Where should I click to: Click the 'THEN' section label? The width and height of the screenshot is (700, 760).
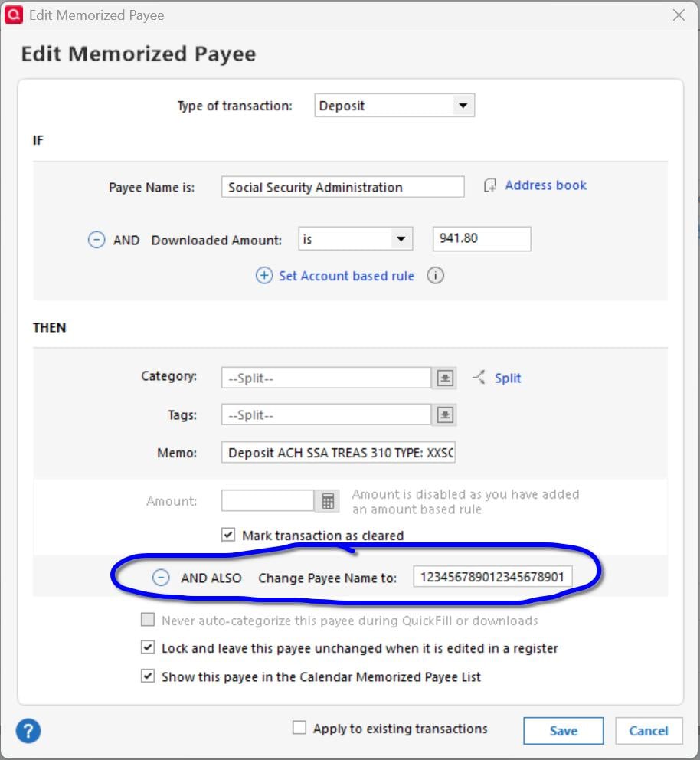50,328
